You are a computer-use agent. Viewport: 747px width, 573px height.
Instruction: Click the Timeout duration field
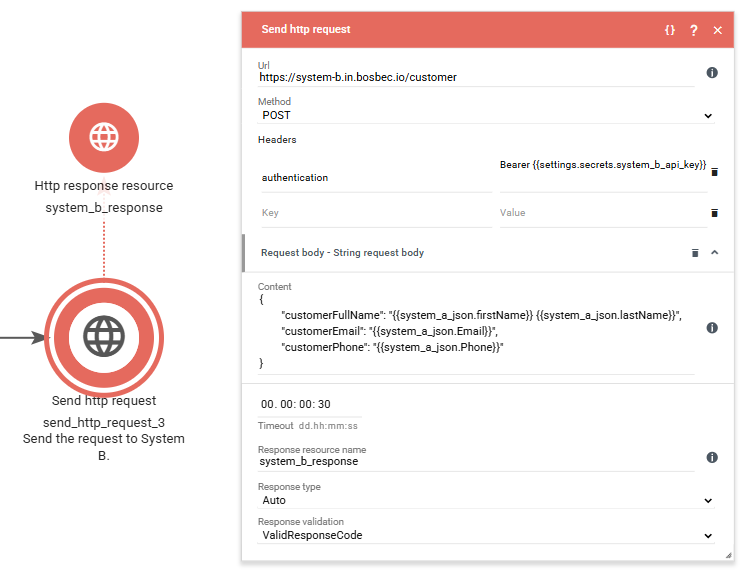click(x=309, y=404)
